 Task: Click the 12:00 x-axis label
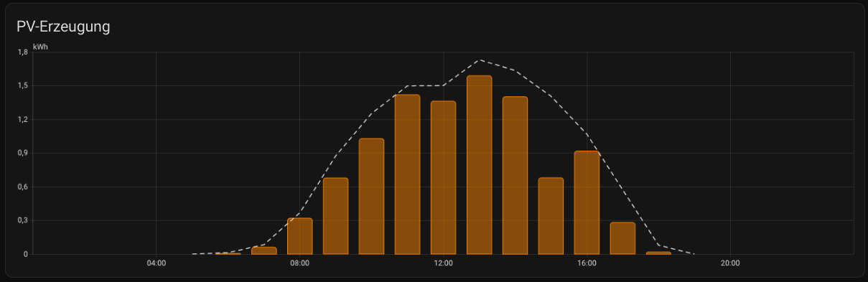tap(443, 263)
